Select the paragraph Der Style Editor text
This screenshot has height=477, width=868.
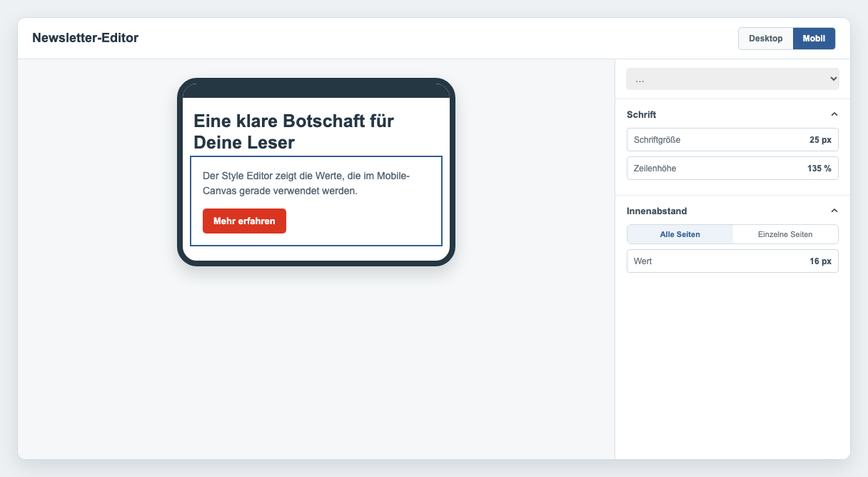306,184
